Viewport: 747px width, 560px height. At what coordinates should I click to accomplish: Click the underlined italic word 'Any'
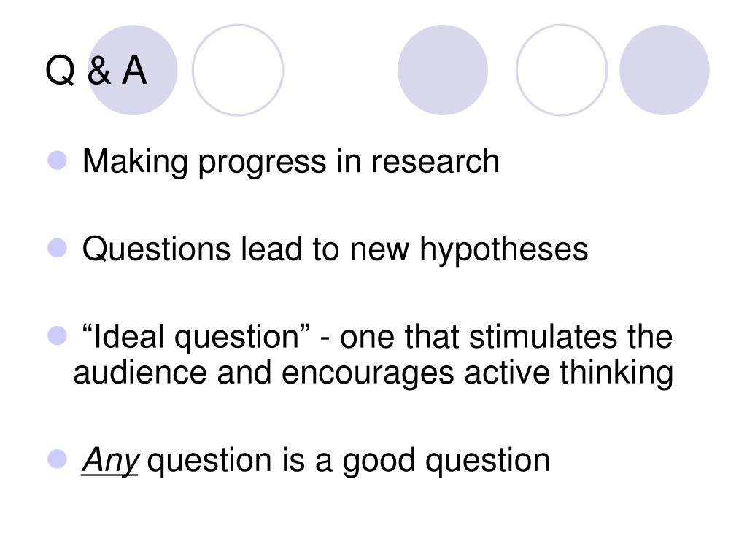pos(110,461)
